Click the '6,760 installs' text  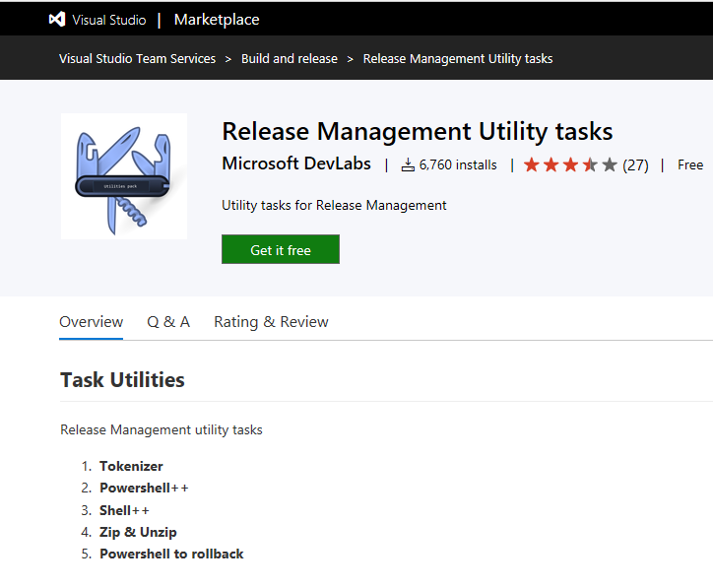click(x=458, y=164)
